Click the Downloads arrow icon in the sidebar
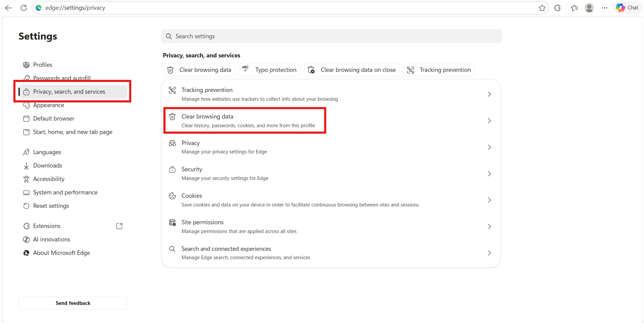This screenshot has width=644, height=323. pos(26,166)
